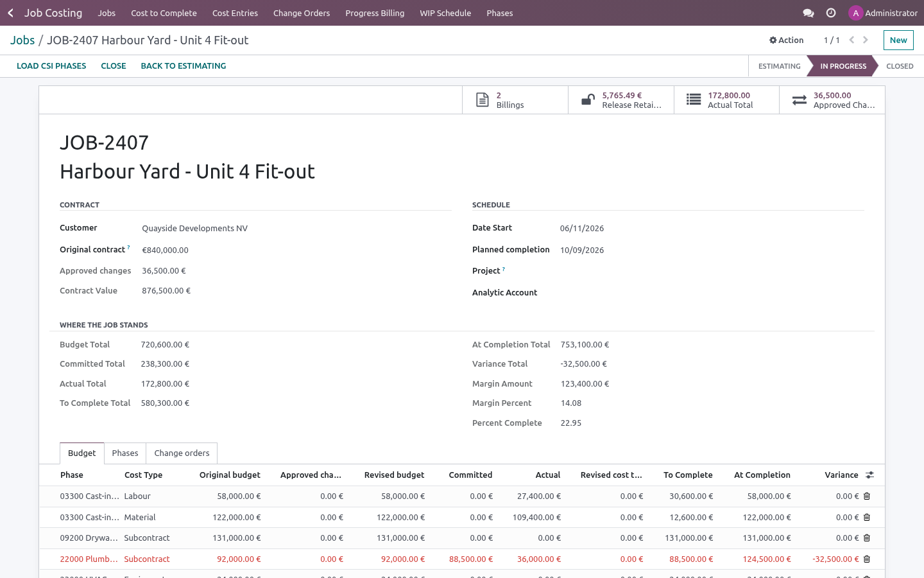Go back using the arrow beside Job Costing
This screenshot has width=924, height=578.
point(10,13)
